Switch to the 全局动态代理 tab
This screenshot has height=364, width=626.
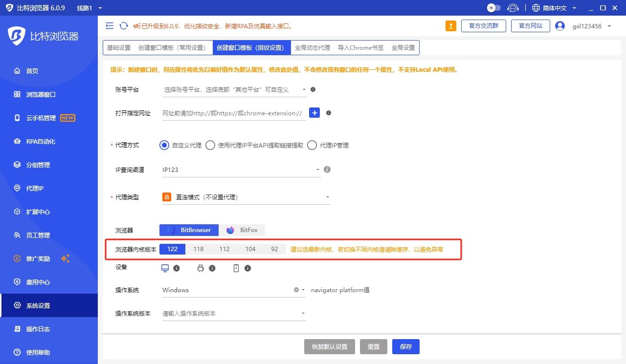click(312, 48)
